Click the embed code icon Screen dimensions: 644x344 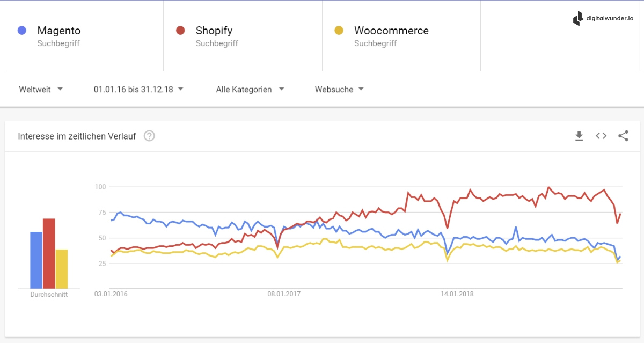click(x=601, y=136)
